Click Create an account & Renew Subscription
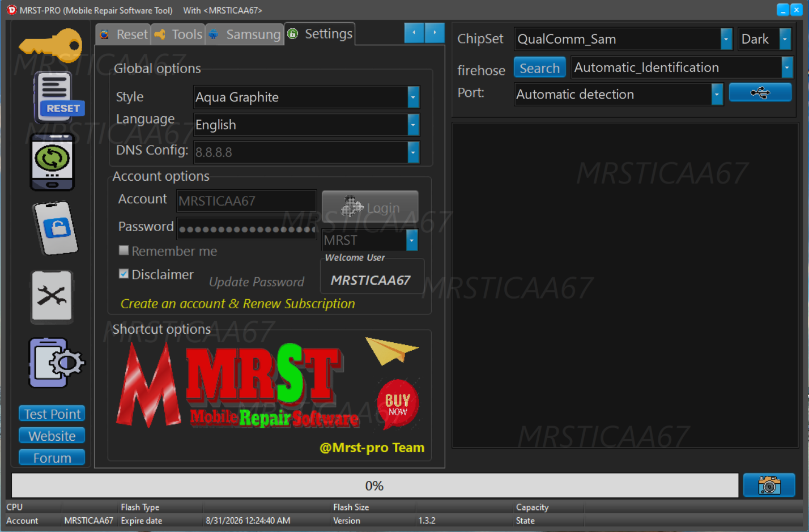Viewport: 809px width, 532px height. (x=238, y=304)
